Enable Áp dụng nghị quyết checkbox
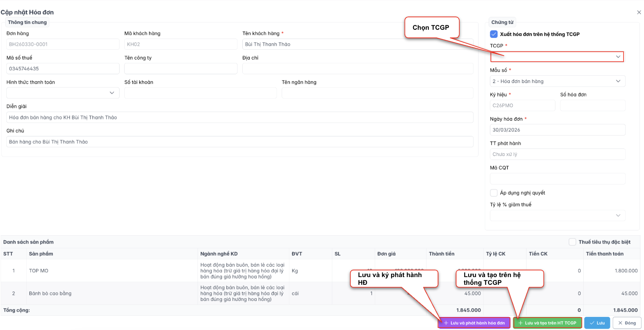Viewport: 644px width, 330px height. tap(494, 193)
